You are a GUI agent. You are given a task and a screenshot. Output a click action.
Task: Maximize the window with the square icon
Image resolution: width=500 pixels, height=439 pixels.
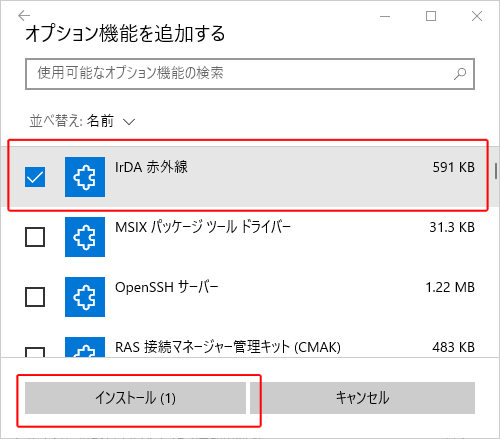431,16
